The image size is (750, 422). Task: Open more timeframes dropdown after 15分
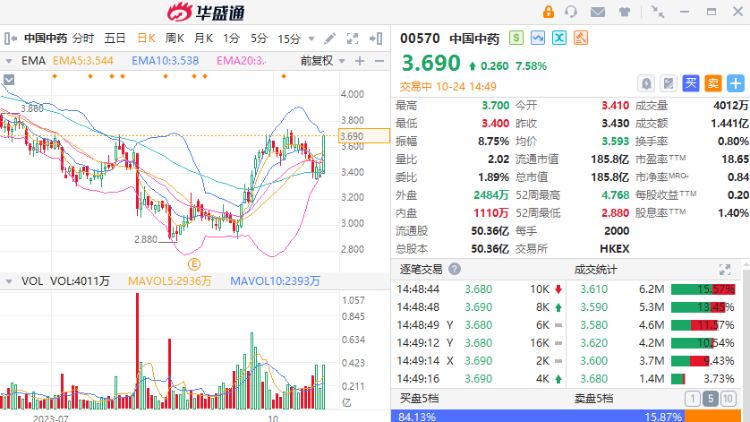click(311, 39)
